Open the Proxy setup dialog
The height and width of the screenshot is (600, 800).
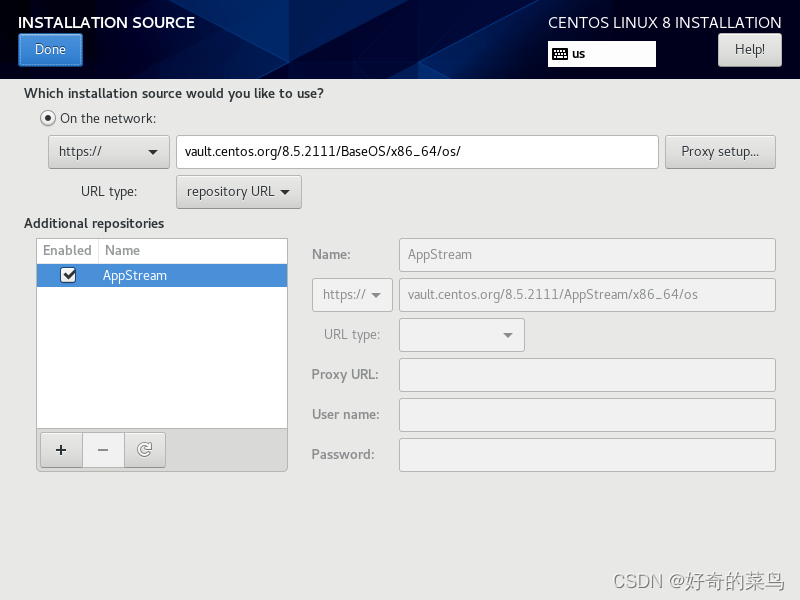pyautogui.click(x=720, y=152)
